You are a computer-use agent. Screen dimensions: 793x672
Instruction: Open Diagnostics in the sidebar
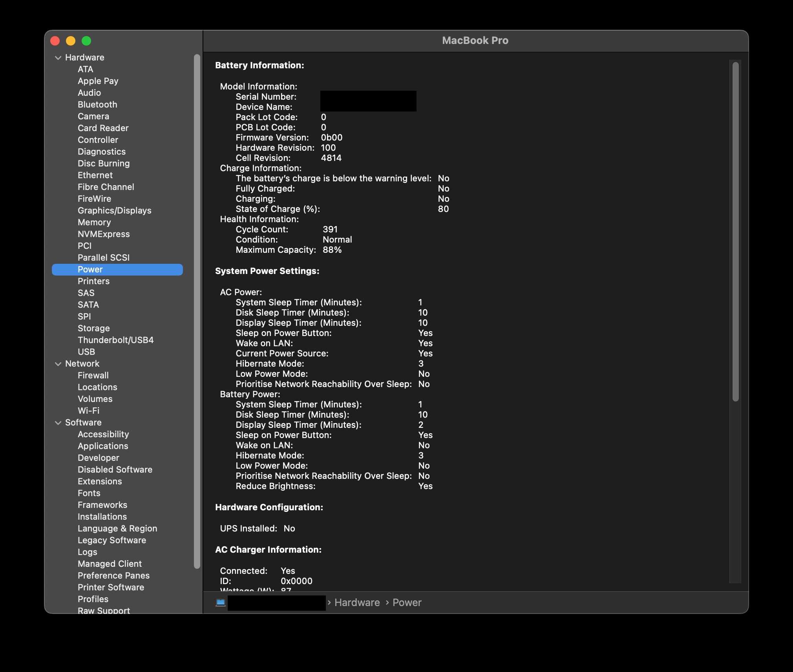(102, 152)
